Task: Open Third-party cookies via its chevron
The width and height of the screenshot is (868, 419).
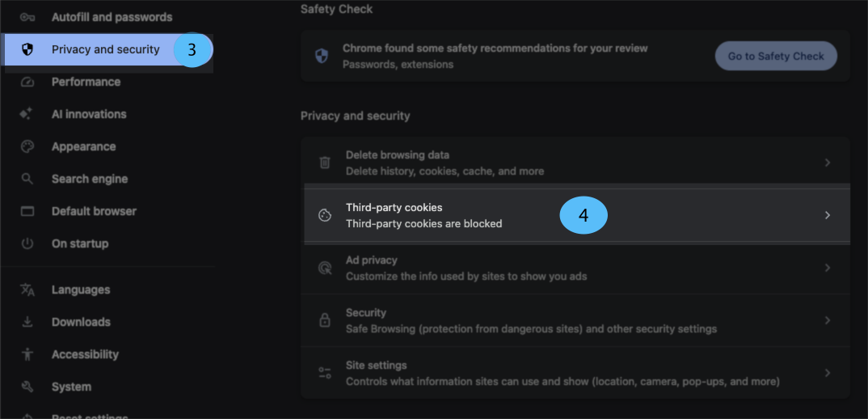Action: (x=828, y=215)
